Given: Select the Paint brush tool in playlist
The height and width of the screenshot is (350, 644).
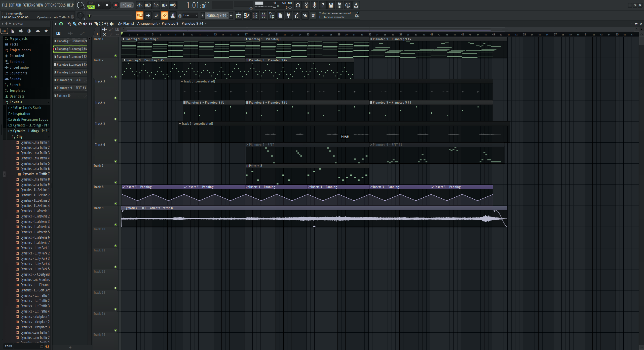Looking at the screenshot, I should 74,24.
